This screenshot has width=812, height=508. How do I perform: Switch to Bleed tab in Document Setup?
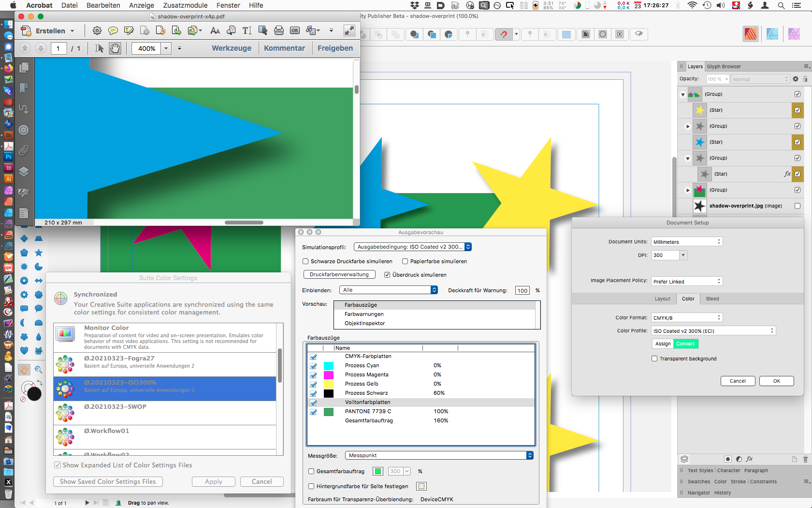[x=712, y=299]
